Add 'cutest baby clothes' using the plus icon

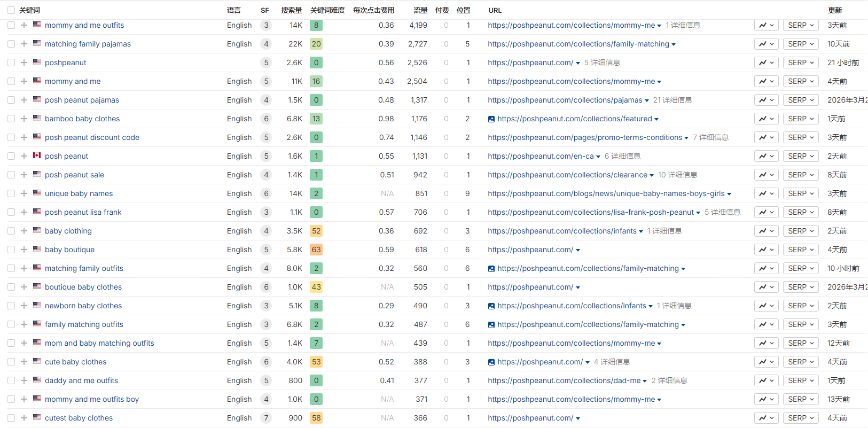click(x=24, y=418)
